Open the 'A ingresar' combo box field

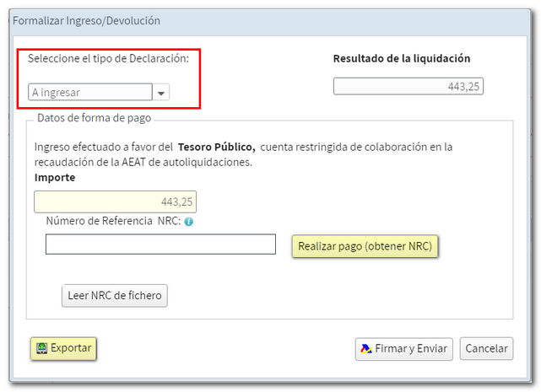pyautogui.click(x=90, y=93)
